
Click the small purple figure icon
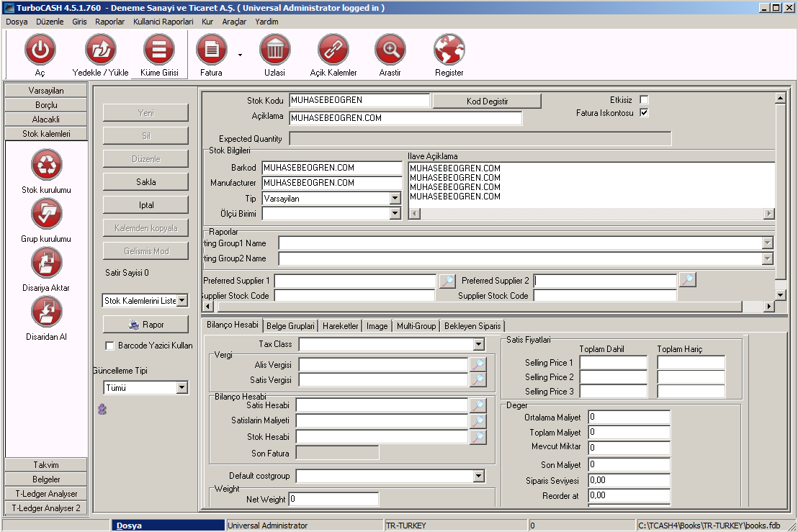pyautogui.click(x=102, y=409)
